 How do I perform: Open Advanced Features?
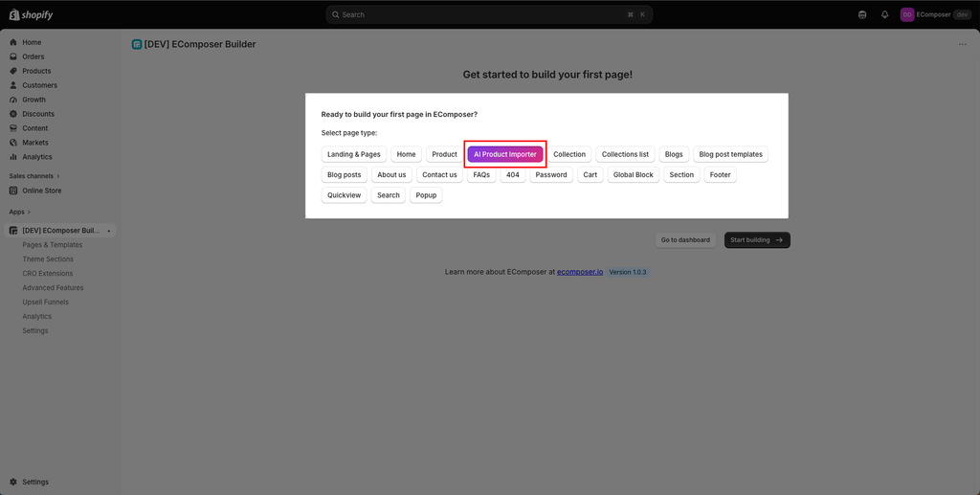[53, 288]
